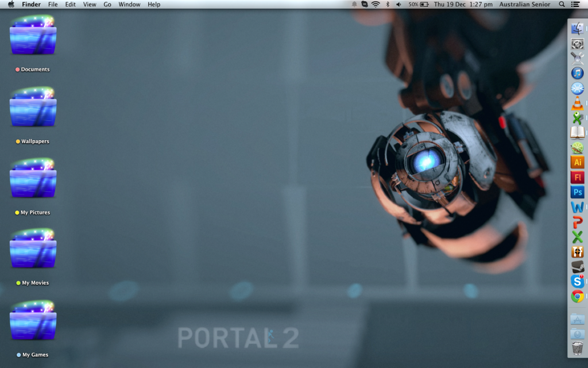Open the Australian Senior user menu

[x=525, y=5]
